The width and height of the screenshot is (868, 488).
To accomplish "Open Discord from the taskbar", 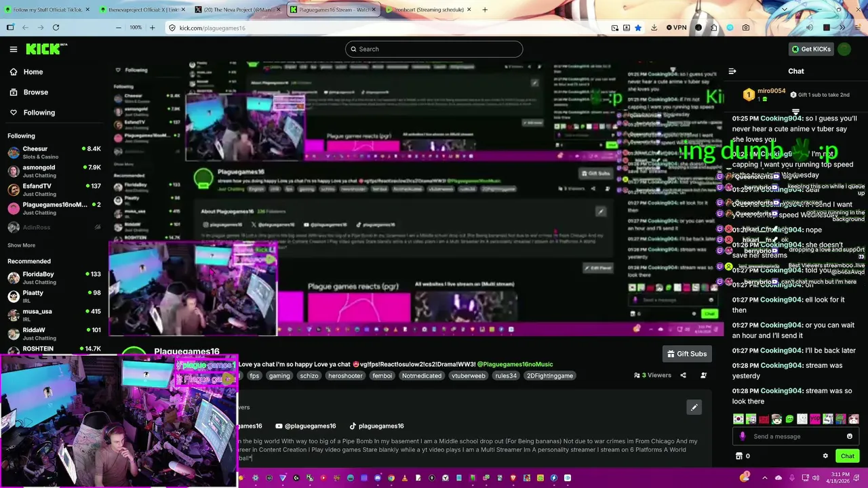I will (378, 478).
